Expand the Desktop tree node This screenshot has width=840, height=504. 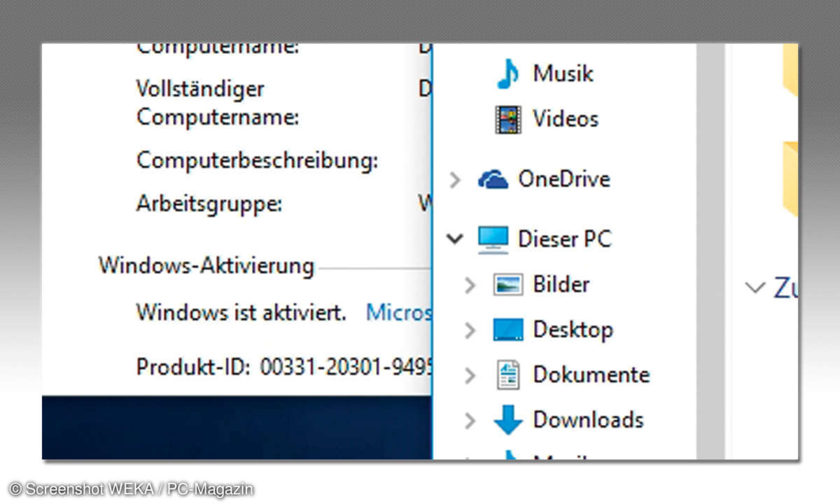click(470, 330)
